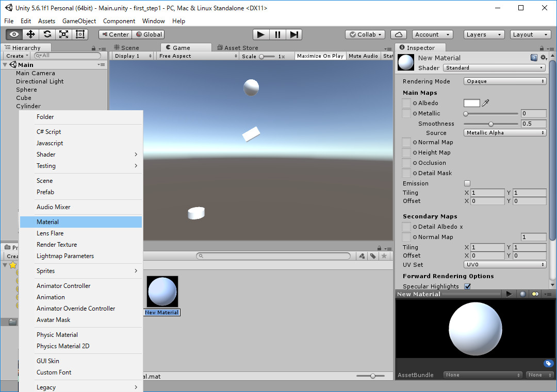Select the Rect Transform tool

[x=80, y=35]
